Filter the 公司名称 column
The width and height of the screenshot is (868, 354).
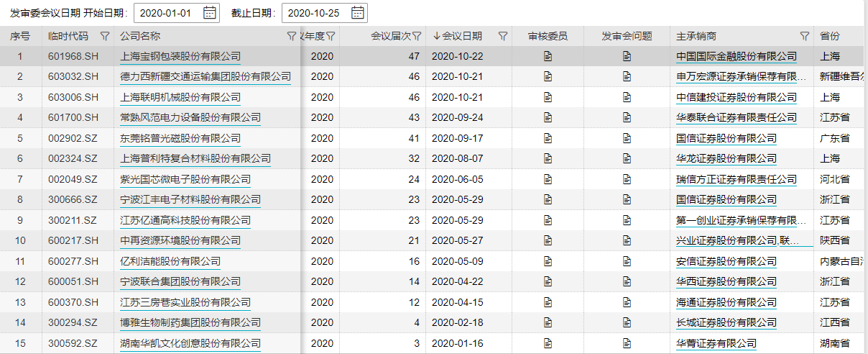(x=291, y=36)
